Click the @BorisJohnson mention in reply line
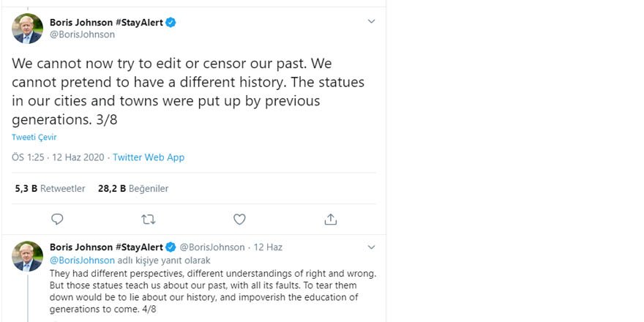Screen dimensions: 644x322 coord(82,260)
